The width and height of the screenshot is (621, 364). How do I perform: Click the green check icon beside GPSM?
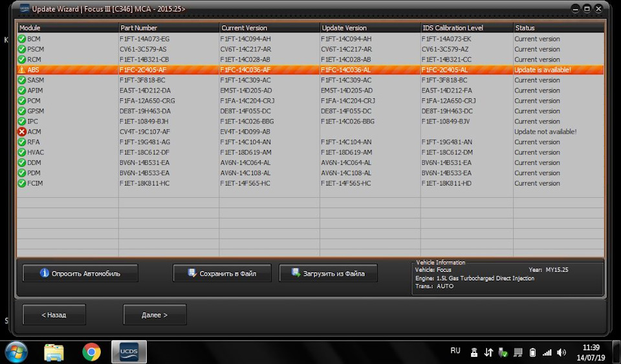[22, 111]
